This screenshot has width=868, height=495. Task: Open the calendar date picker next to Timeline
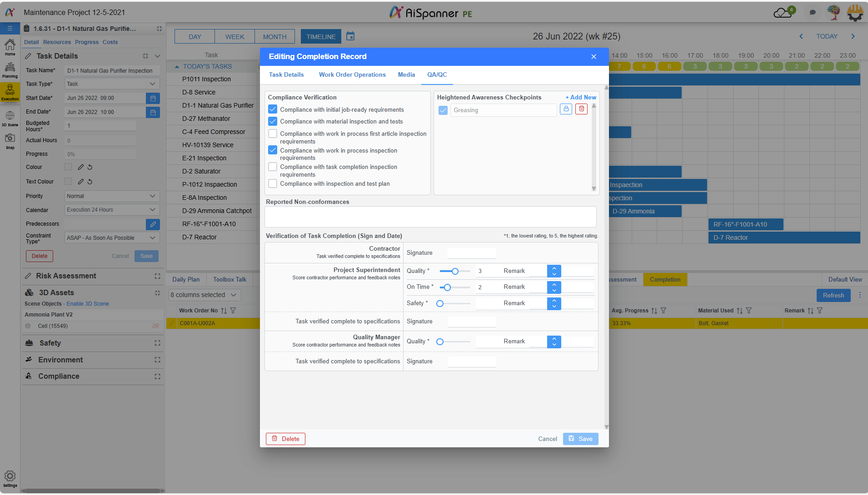[x=350, y=36]
